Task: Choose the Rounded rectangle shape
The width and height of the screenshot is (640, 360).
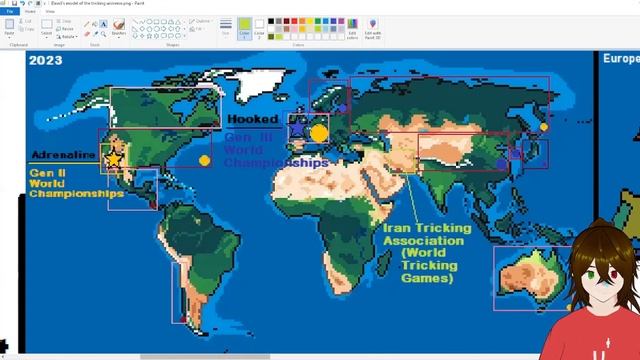Action: tap(164, 22)
